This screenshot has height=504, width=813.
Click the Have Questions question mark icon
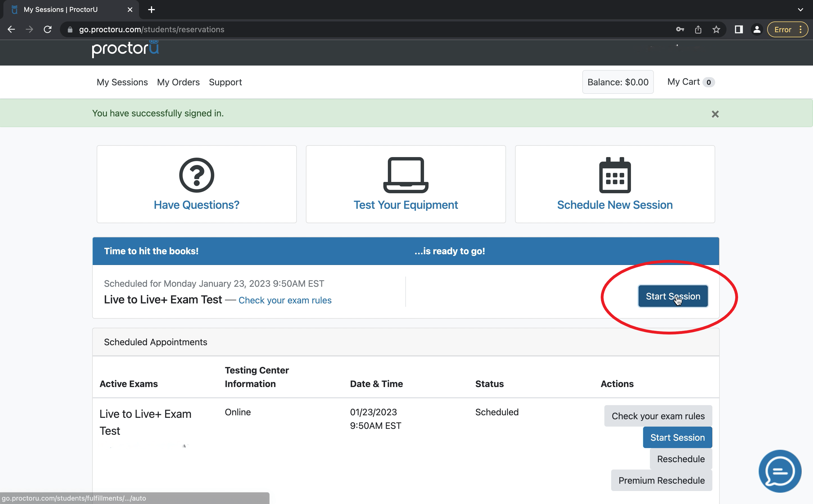(x=196, y=175)
